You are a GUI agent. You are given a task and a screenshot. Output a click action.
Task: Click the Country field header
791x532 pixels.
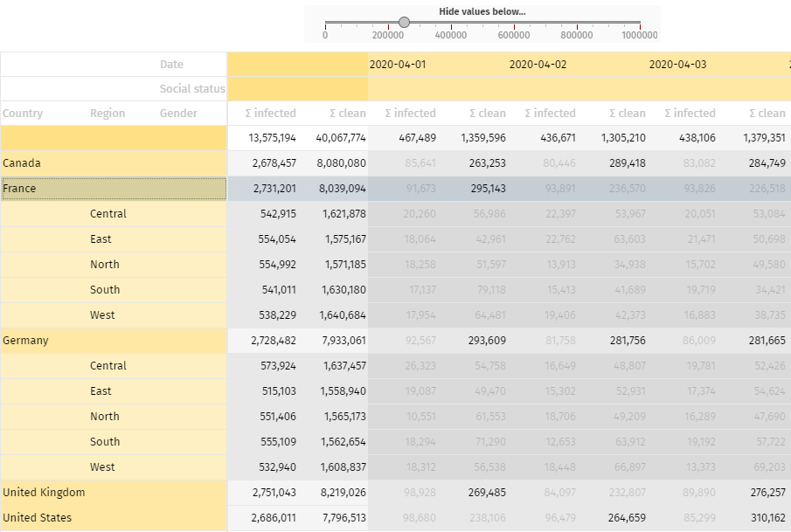(23, 114)
